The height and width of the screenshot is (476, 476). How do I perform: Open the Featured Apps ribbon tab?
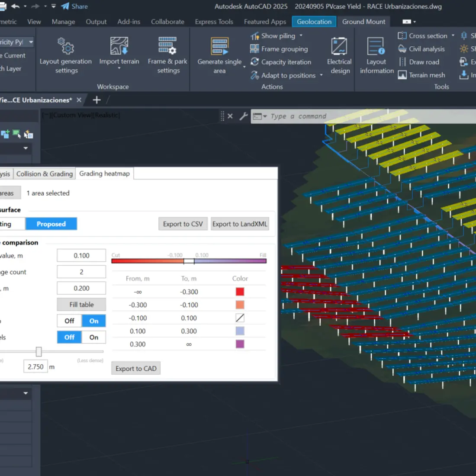pyautogui.click(x=265, y=22)
